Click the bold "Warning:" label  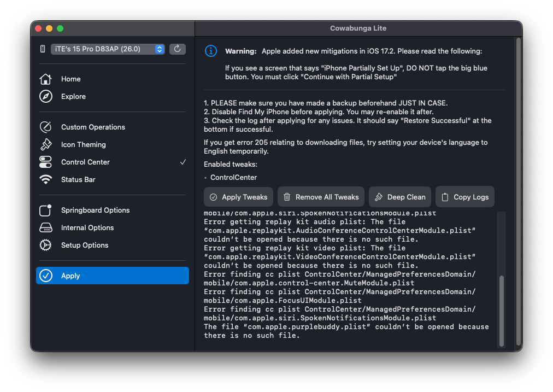coord(241,51)
